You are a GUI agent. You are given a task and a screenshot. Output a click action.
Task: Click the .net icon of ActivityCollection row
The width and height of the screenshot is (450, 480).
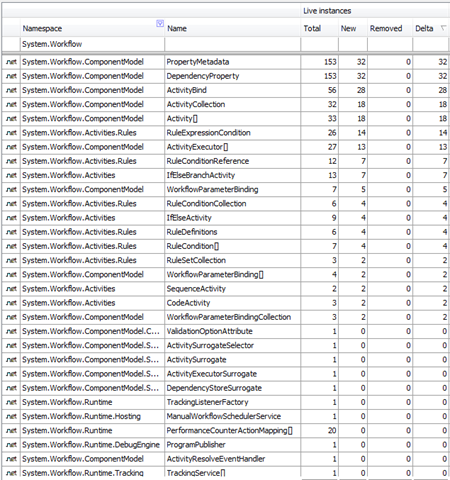[11, 104]
